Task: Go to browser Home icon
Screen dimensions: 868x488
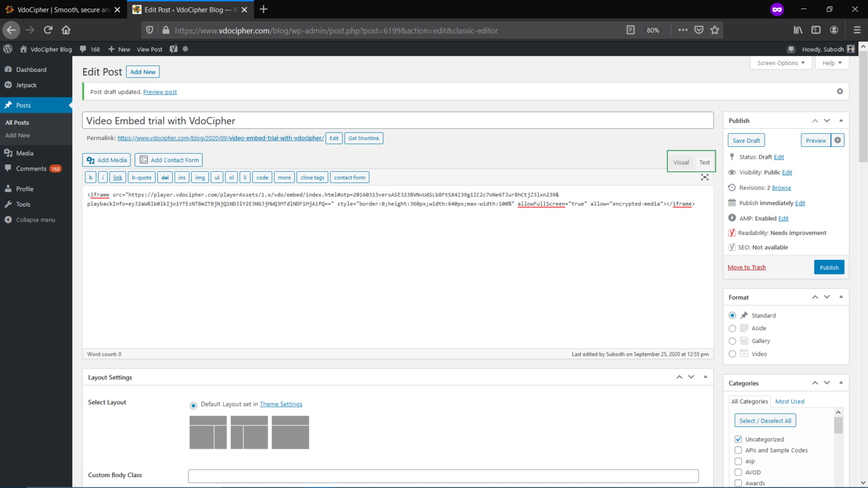Action: pyautogui.click(x=66, y=30)
